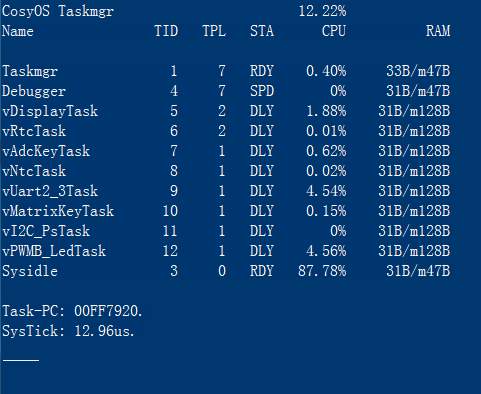Click the SysTick 12.96us value
The width and height of the screenshot is (481, 394).
click(102, 331)
